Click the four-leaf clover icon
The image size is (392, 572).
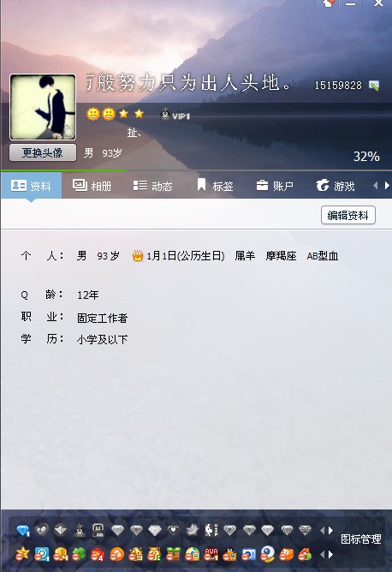pyautogui.click(x=79, y=555)
